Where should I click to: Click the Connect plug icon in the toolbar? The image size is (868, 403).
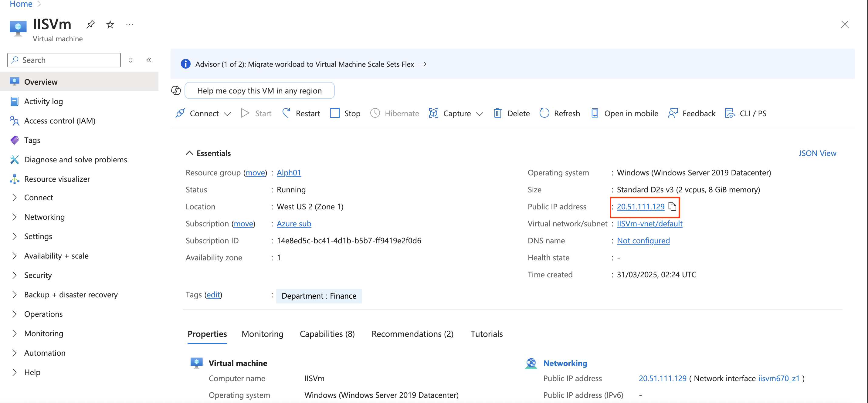[180, 113]
